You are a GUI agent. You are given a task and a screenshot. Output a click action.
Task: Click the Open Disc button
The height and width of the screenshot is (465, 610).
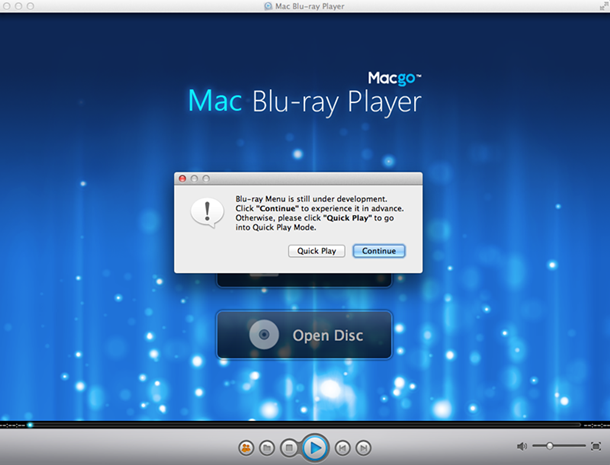[304, 335]
